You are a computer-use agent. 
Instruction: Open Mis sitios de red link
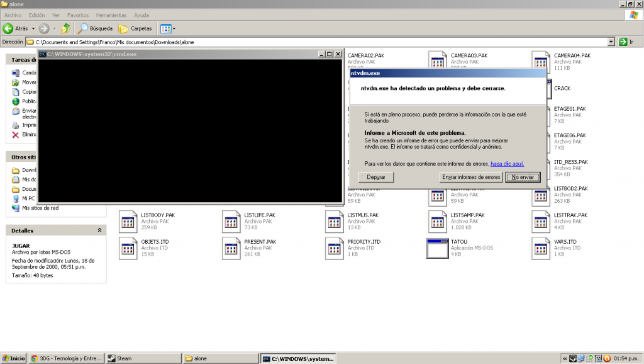click(x=40, y=208)
